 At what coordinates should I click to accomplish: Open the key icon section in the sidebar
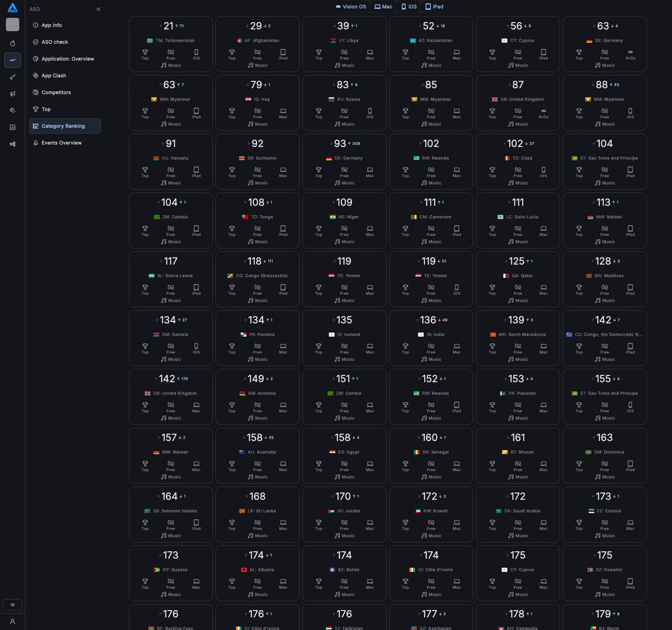pyautogui.click(x=13, y=77)
